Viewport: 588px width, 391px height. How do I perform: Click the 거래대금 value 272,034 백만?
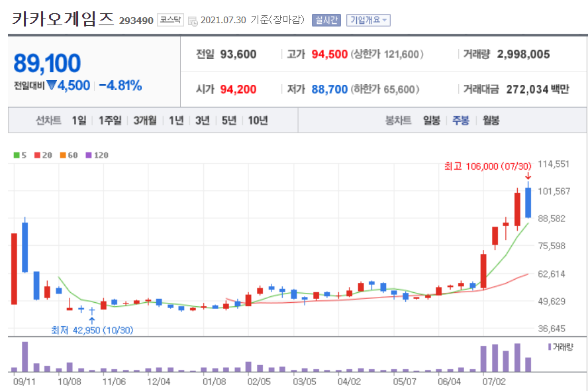tap(538, 89)
